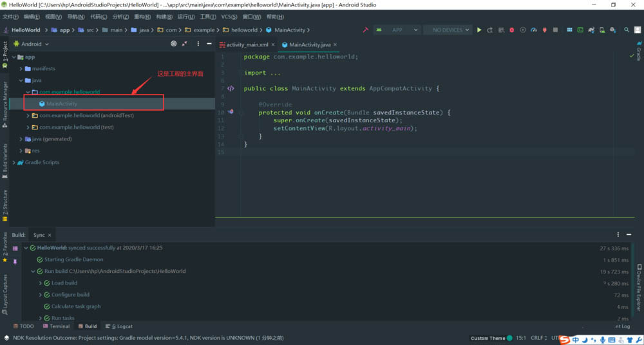Open the NO DEVICES dropdown
The width and height of the screenshot is (644, 345).
tap(448, 30)
